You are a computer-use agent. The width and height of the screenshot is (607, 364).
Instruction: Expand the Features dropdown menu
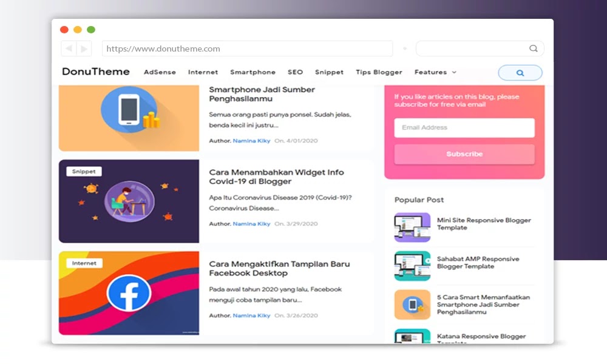click(435, 72)
